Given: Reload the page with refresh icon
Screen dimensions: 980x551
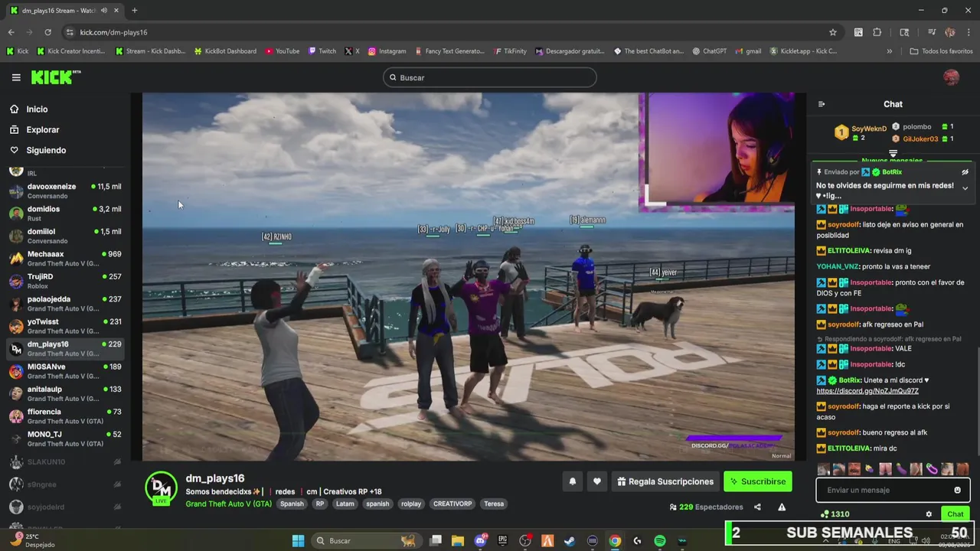Looking at the screenshot, I should point(47,32).
